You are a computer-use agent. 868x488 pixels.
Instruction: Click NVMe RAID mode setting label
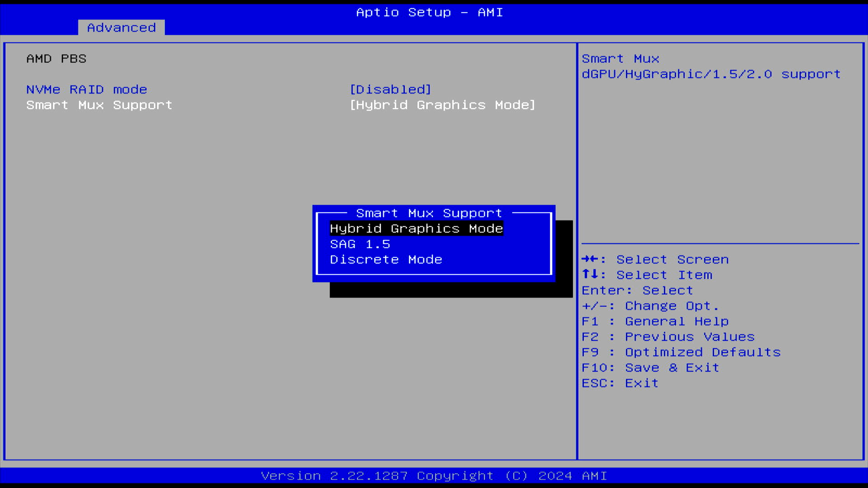coord(86,89)
